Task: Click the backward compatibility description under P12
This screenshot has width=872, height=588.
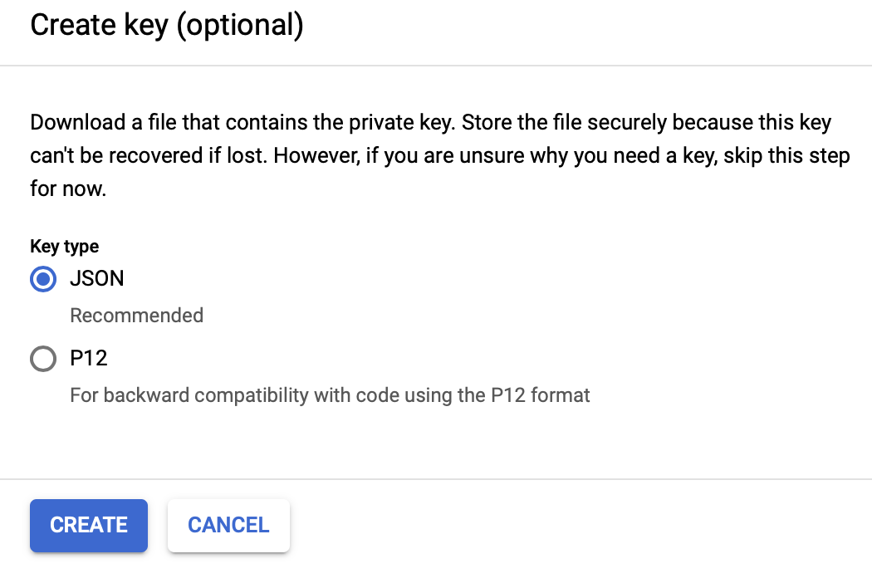Action: 330,395
